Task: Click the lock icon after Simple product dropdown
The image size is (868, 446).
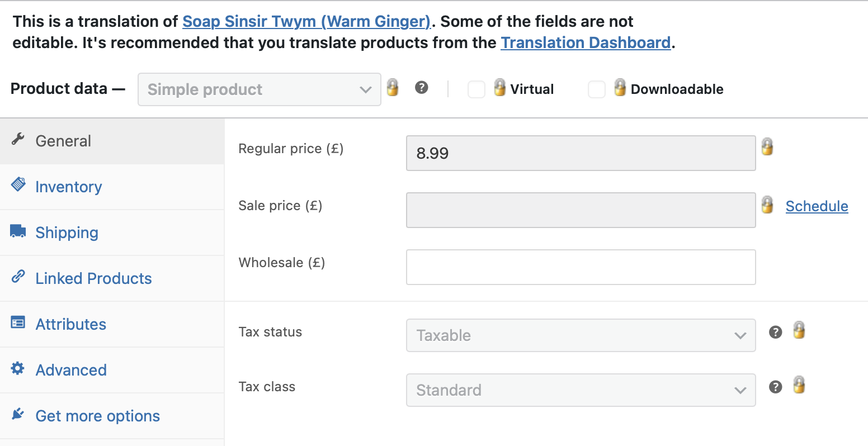Action: click(393, 87)
